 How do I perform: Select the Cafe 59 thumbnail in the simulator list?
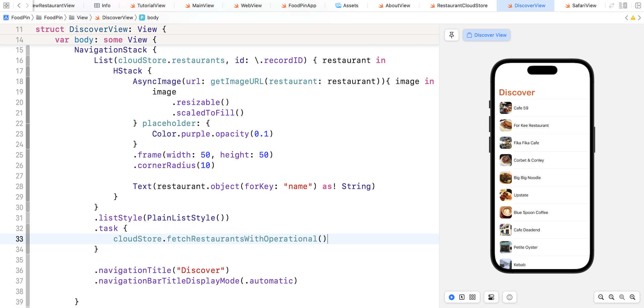505,108
